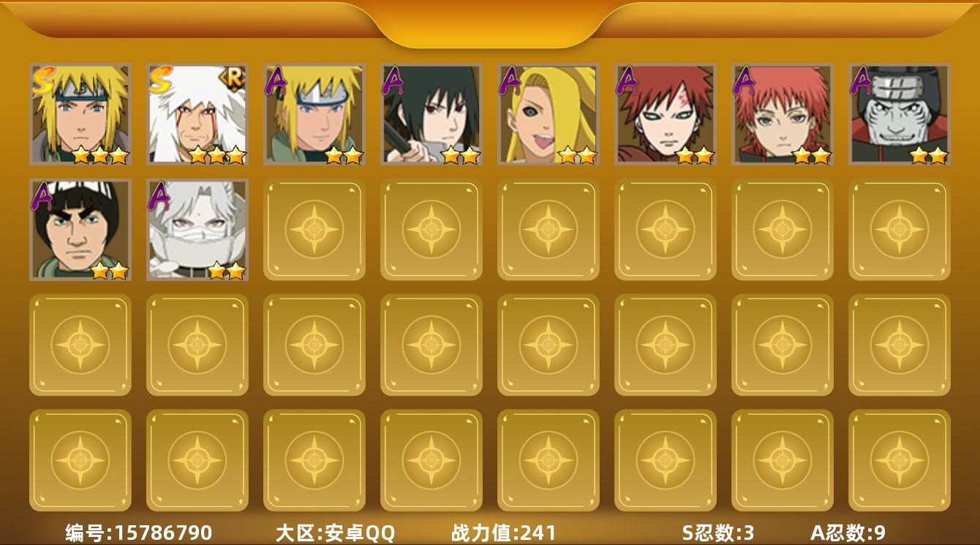Open the S-rank white-haired ninja portrait
This screenshot has width=980, height=545.
197,114
